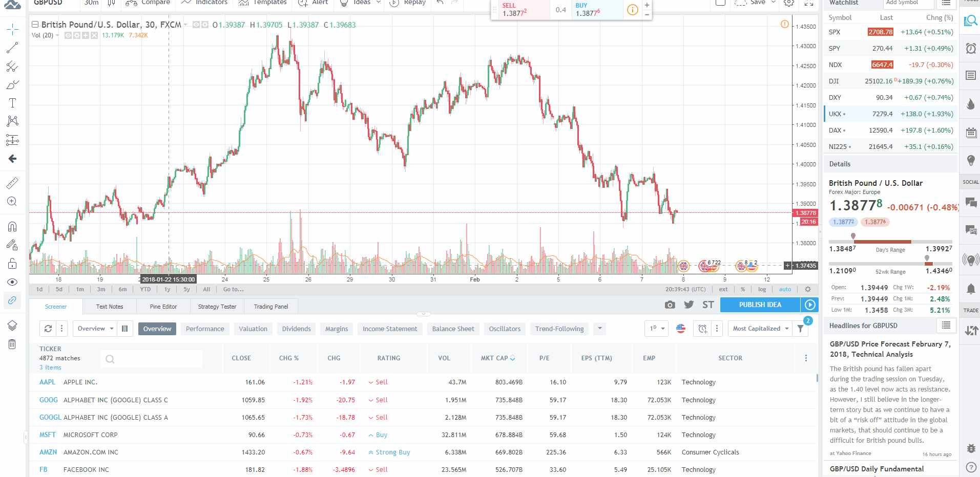
Task: Toggle the drawings sync link icon
Action: pyautogui.click(x=12, y=300)
